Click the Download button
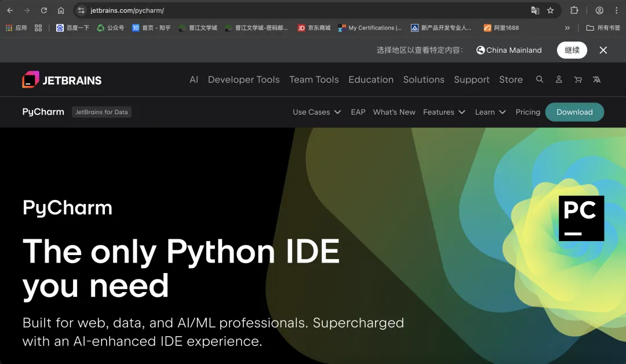This screenshot has width=626, height=364. tap(574, 112)
